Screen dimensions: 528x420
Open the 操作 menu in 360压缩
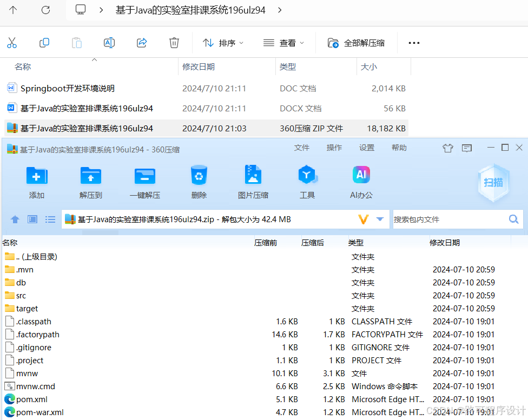pos(334,148)
